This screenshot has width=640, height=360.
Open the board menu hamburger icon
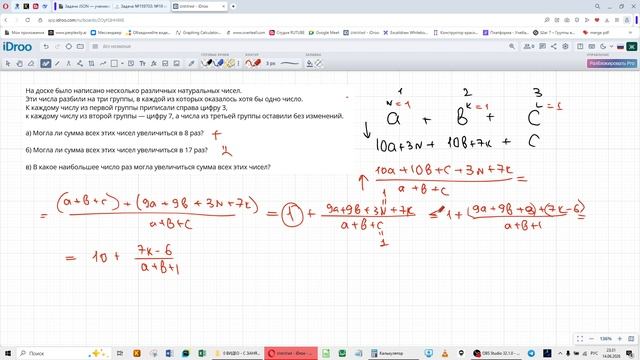[x=95, y=47]
